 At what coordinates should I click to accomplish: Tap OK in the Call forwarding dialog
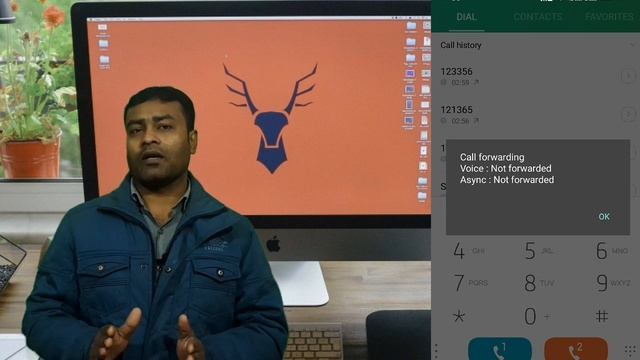pyautogui.click(x=604, y=217)
